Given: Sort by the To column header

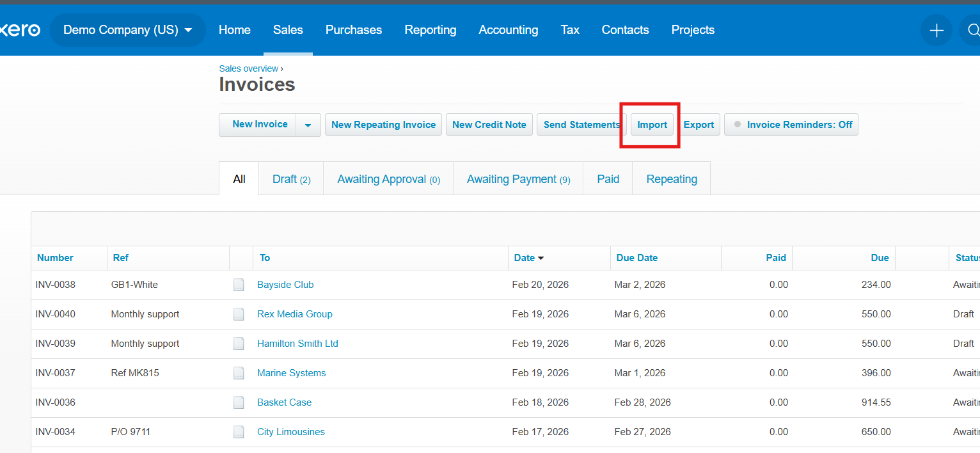Looking at the screenshot, I should [x=265, y=258].
